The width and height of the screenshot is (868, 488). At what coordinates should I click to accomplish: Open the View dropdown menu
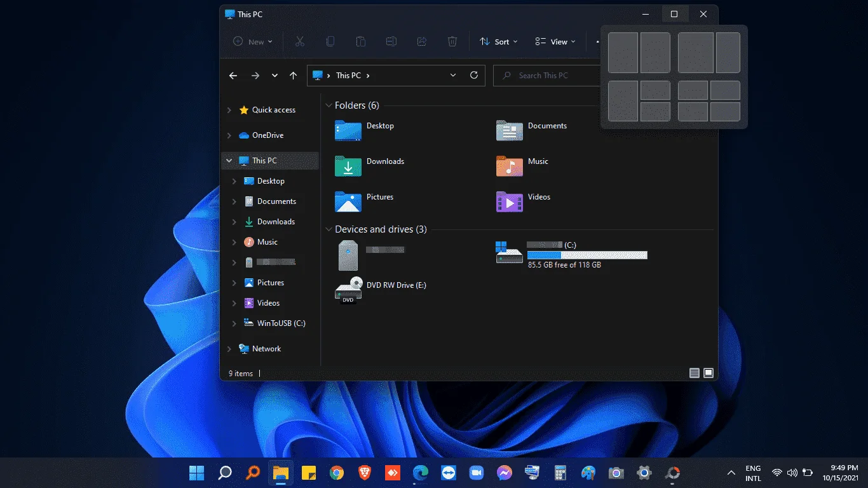555,41
